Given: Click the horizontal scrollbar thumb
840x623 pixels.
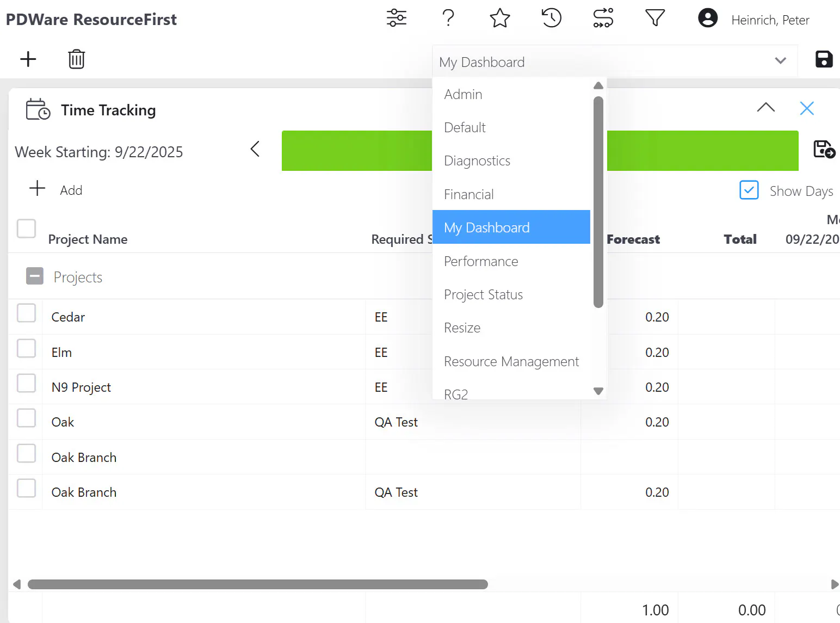Looking at the screenshot, I should point(258,584).
